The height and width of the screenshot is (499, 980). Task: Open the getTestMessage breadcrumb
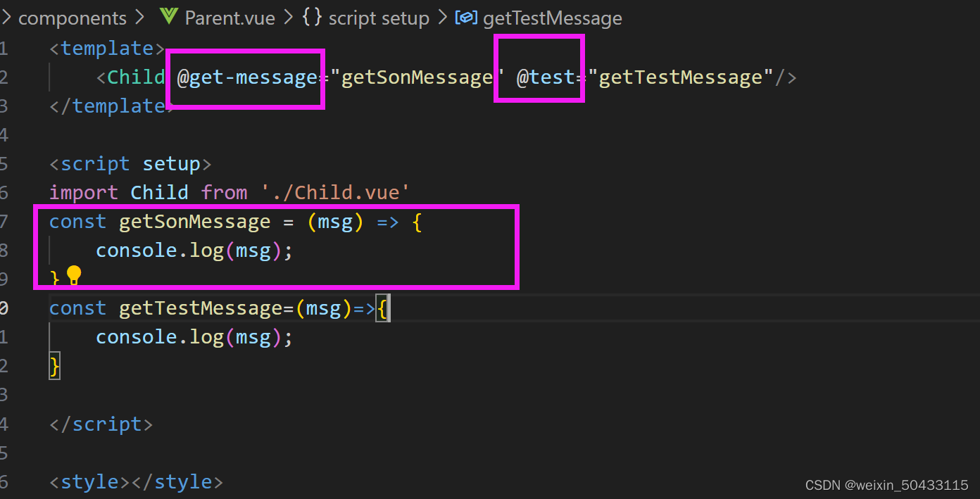553,18
